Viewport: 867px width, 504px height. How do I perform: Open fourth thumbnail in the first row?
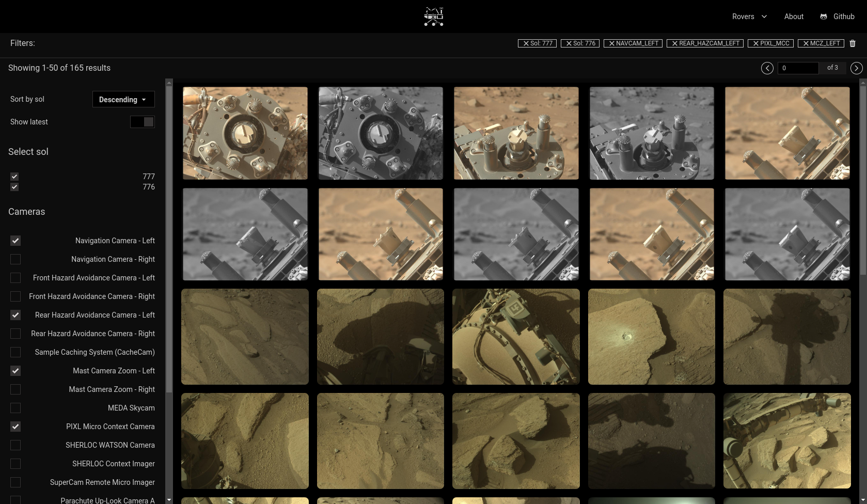point(652,133)
